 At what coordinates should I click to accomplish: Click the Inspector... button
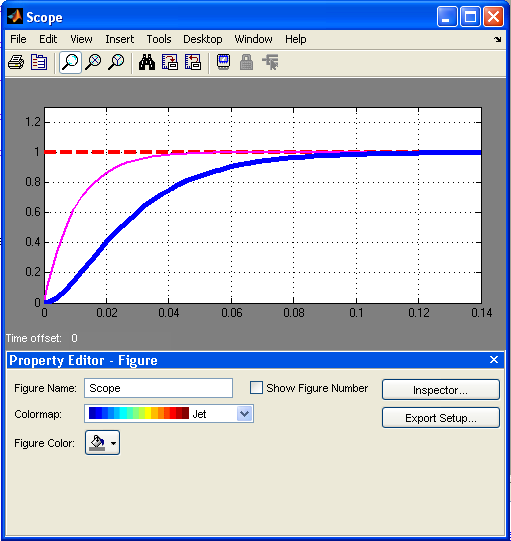click(441, 390)
